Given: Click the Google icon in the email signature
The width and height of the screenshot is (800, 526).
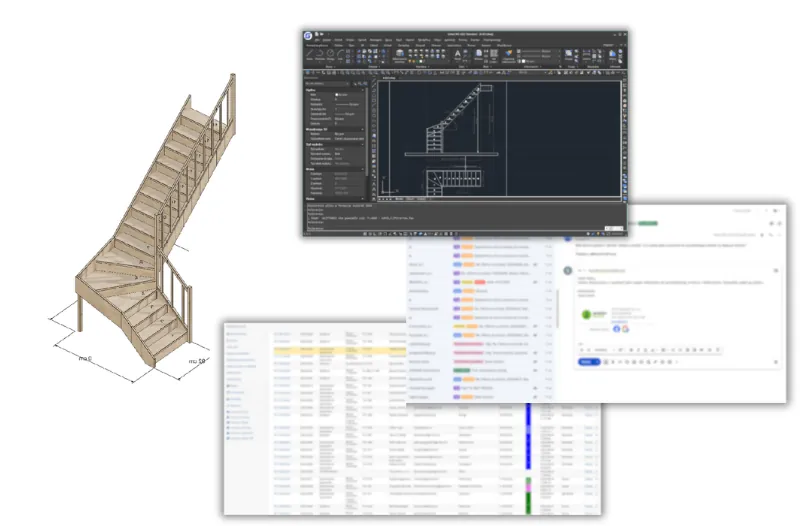Looking at the screenshot, I should click(x=625, y=328).
